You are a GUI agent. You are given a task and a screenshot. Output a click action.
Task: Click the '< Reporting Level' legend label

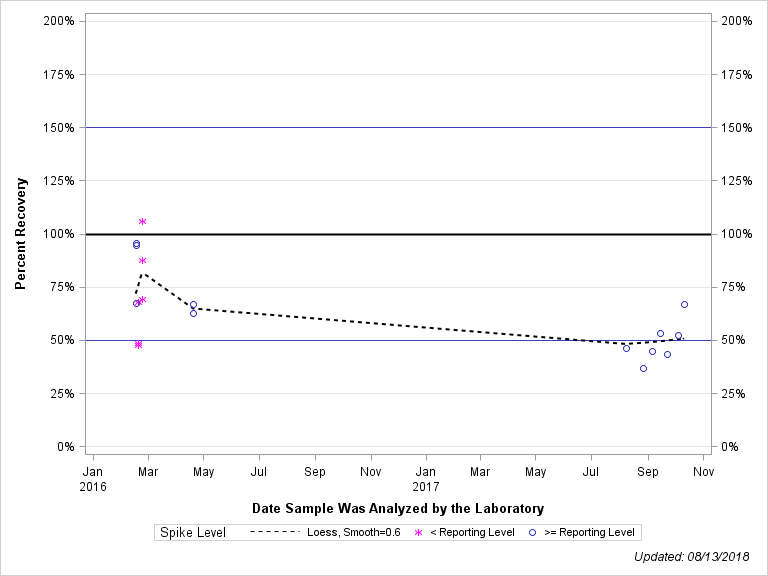pos(472,532)
